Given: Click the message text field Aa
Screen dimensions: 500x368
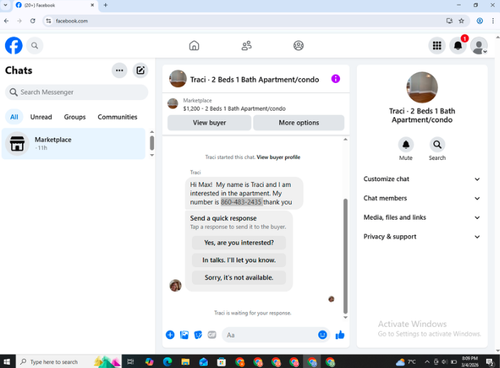Looking at the screenshot, I should [x=270, y=335].
